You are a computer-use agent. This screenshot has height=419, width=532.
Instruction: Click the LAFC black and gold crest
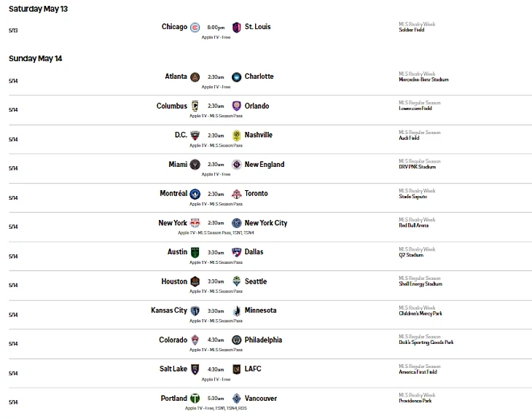[237, 369]
